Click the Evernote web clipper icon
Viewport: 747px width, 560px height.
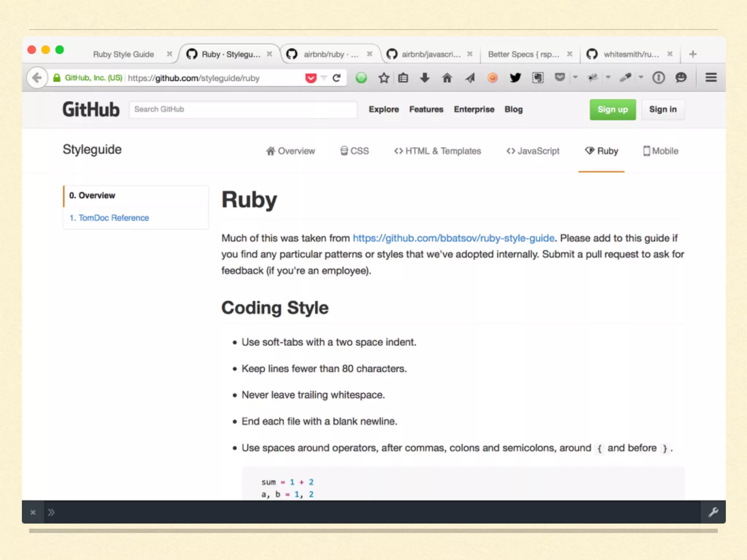point(538,78)
